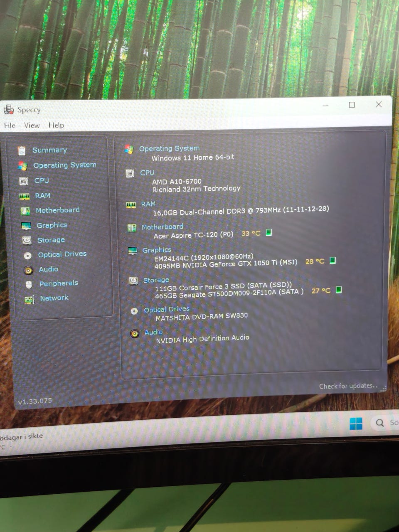Select Optical Drives in the sidebar

[62, 254]
